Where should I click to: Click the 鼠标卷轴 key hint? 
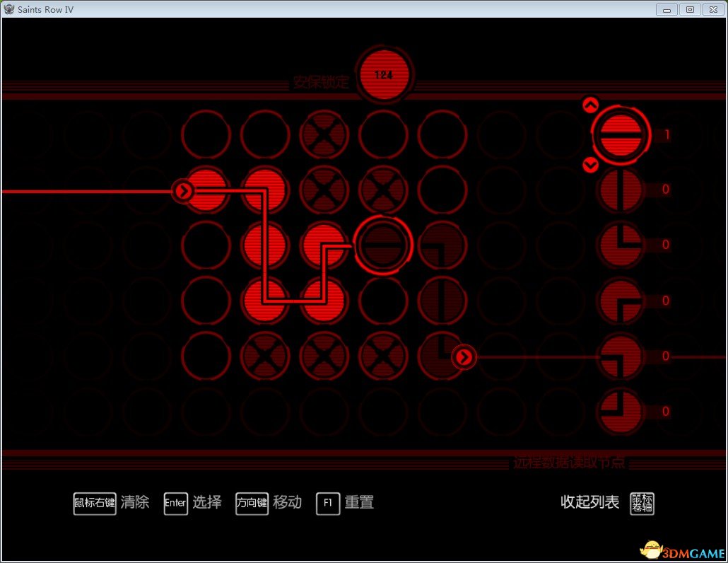[x=642, y=504]
